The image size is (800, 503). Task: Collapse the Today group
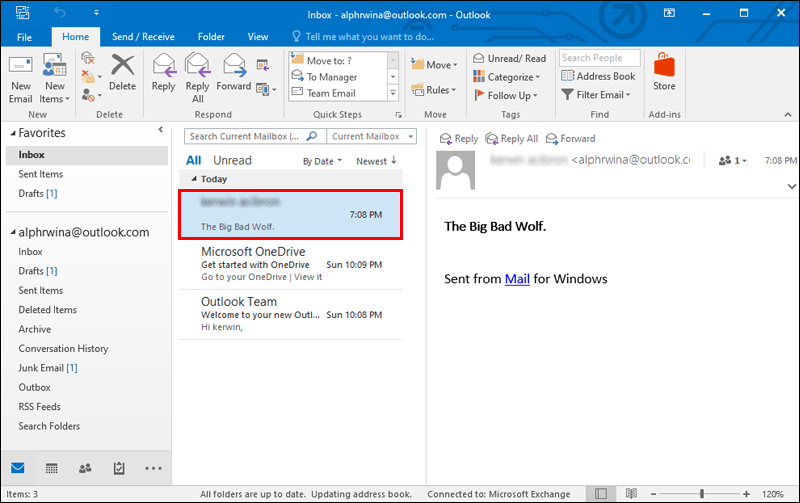tap(194, 179)
